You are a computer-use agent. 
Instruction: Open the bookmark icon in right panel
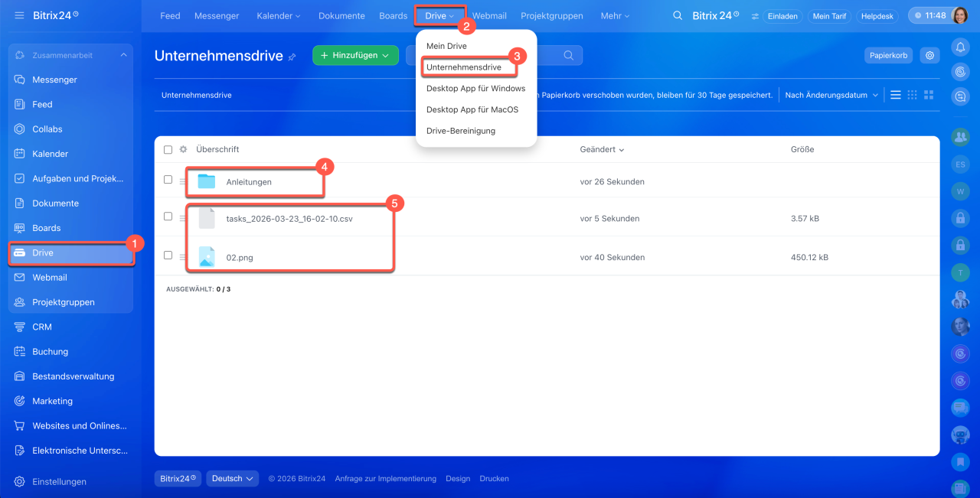pyautogui.click(x=960, y=462)
